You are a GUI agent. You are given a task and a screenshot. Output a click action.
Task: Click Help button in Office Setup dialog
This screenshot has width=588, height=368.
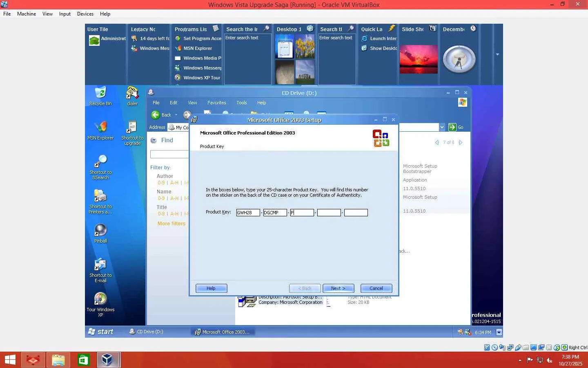point(211,288)
